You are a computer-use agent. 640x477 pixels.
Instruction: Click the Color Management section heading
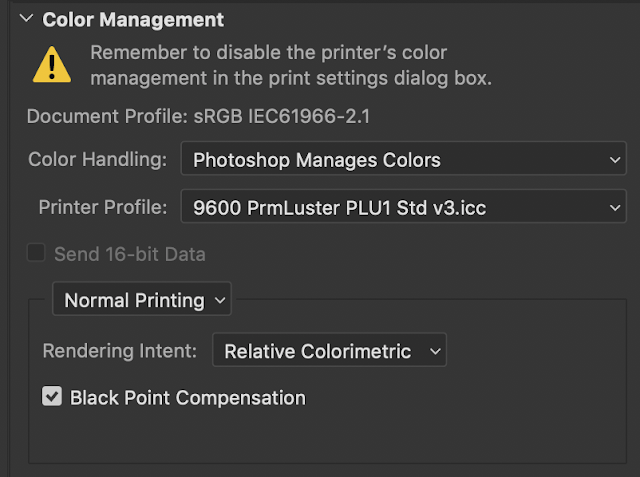coord(133,19)
